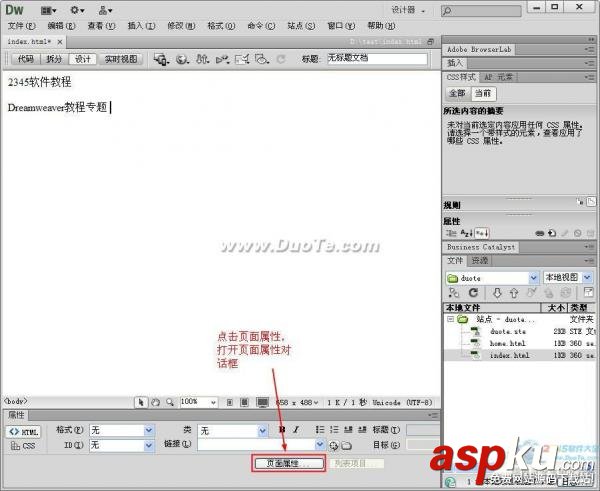Switch to the 资源 assets tab
The image size is (600, 491).
click(479, 261)
